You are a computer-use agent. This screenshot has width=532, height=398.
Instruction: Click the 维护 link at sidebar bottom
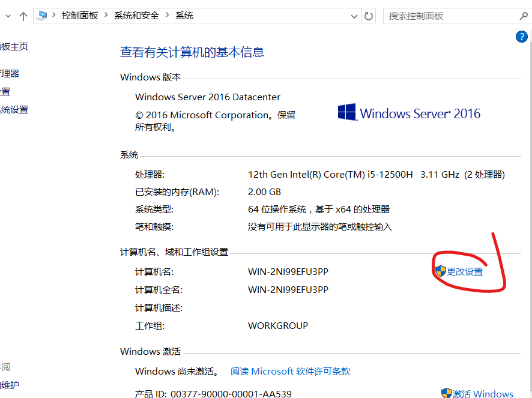tap(10, 385)
